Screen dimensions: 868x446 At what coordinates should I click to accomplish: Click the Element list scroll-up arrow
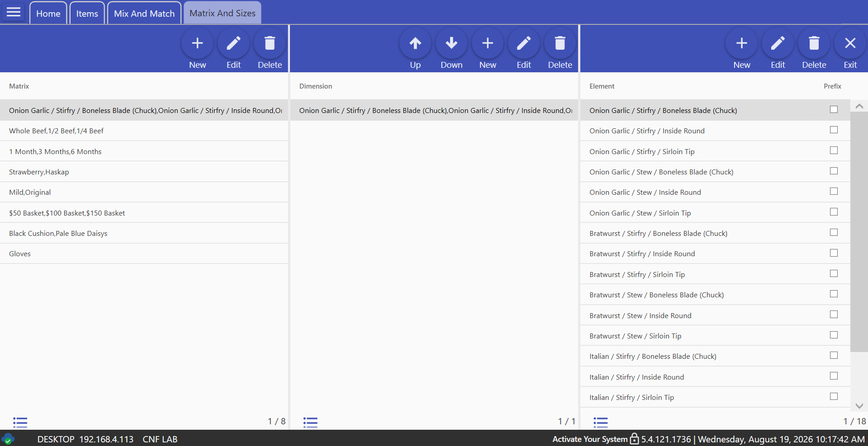(x=859, y=106)
